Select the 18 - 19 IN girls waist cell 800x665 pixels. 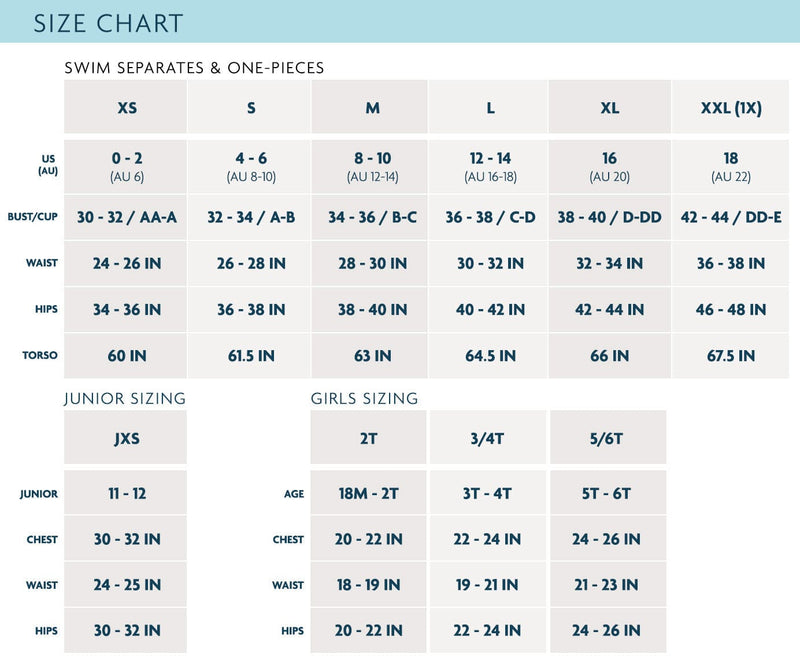(369, 585)
